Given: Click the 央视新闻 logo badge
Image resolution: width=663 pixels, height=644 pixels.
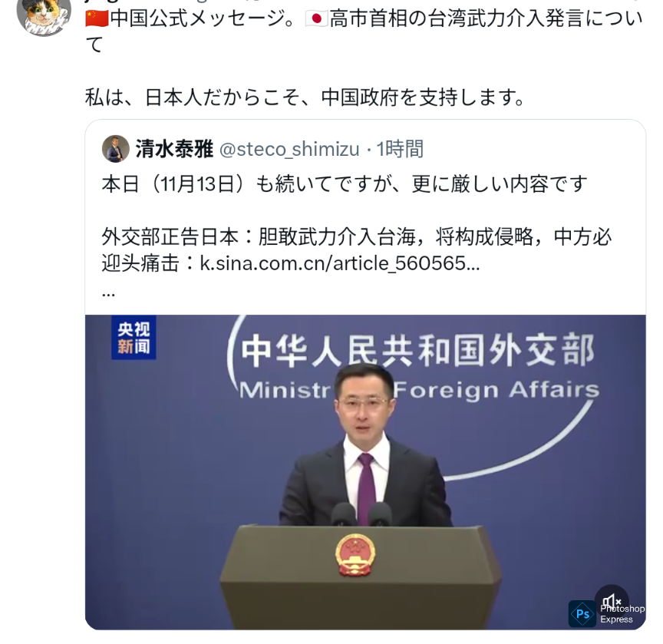Looking at the screenshot, I should (134, 338).
